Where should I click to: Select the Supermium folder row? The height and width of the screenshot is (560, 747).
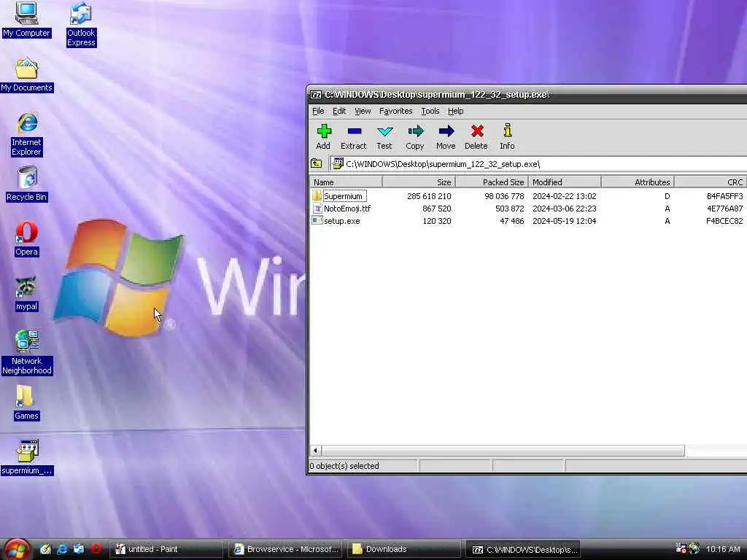coord(528,196)
